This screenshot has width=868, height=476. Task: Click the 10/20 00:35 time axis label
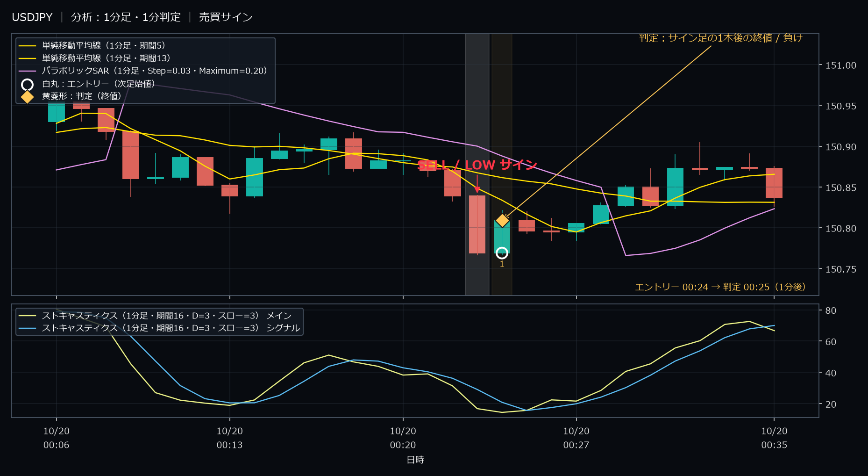(x=774, y=438)
